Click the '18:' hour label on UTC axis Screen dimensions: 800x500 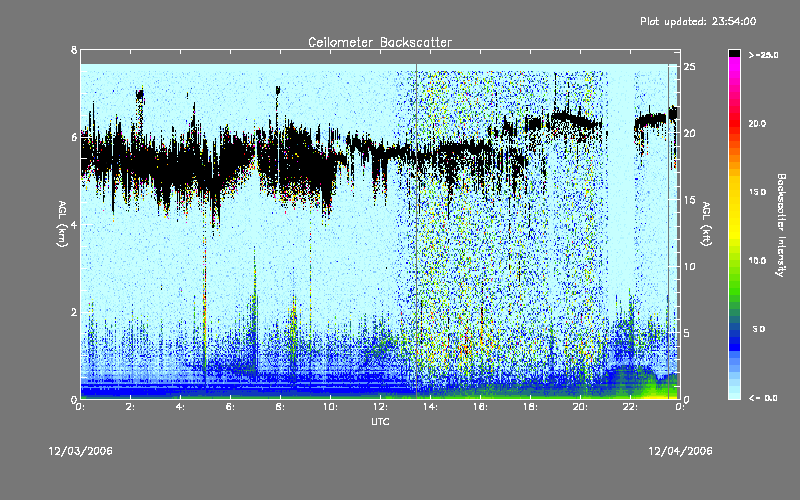click(530, 407)
